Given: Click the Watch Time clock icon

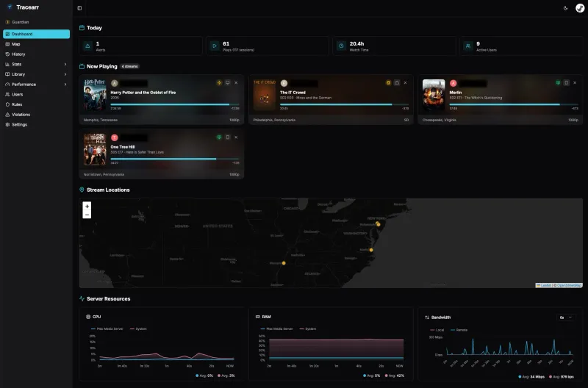Looking at the screenshot, I should coord(341,46).
